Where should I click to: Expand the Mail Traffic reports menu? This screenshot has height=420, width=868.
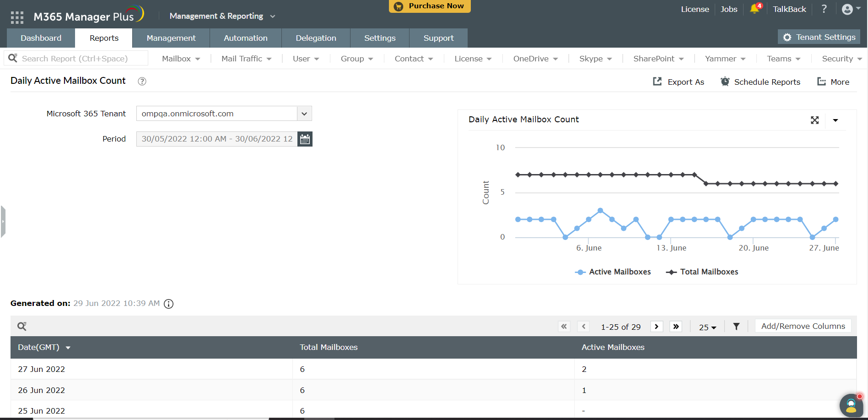pyautogui.click(x=247, y=59)
